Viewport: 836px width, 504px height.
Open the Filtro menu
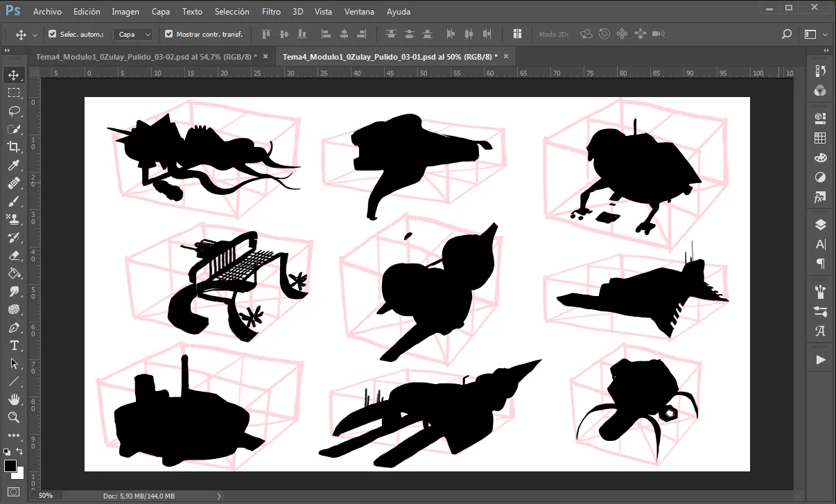pyautogui.click(x=272, y=12)
